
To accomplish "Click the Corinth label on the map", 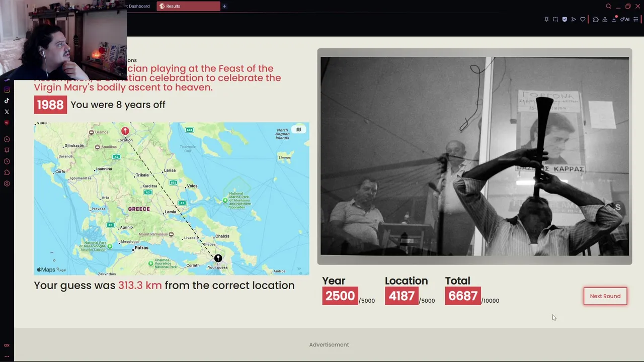I will [193, 265].
